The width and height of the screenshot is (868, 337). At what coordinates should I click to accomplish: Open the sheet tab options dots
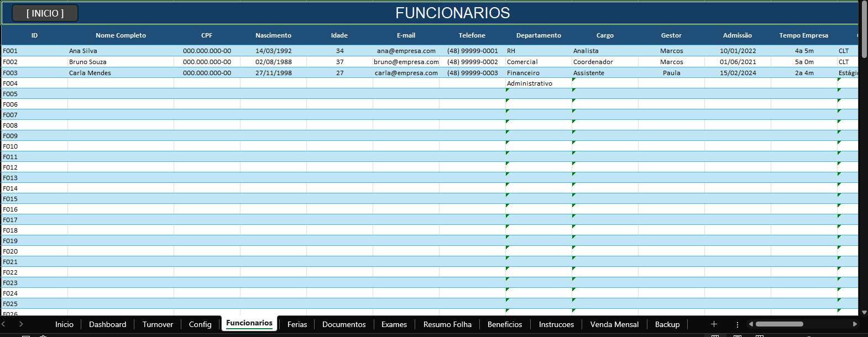[737, 324]
